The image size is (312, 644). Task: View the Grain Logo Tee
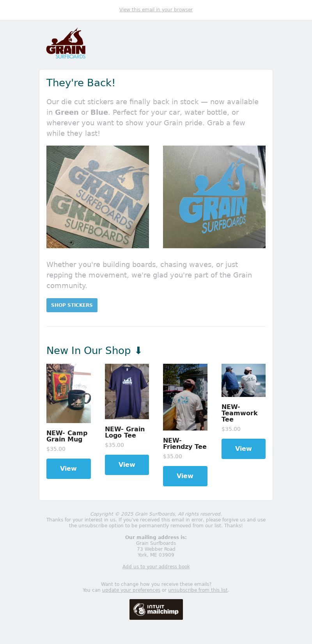[x=127, y=465]
